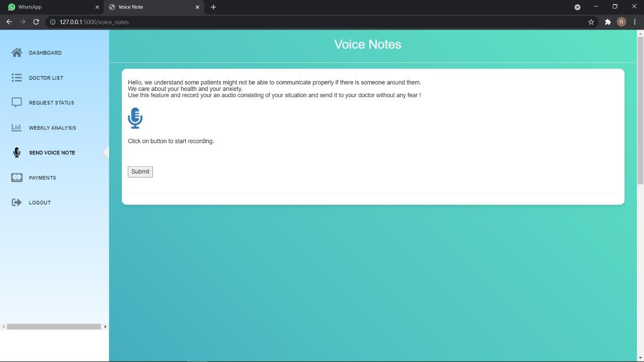Open a new browser tab

[213, 7]
